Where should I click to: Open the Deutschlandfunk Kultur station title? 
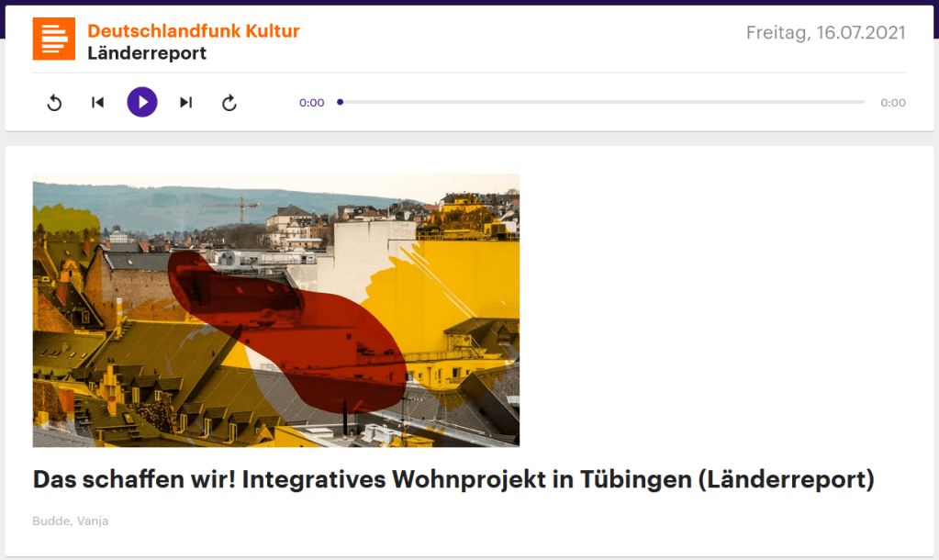pos(194,30)
